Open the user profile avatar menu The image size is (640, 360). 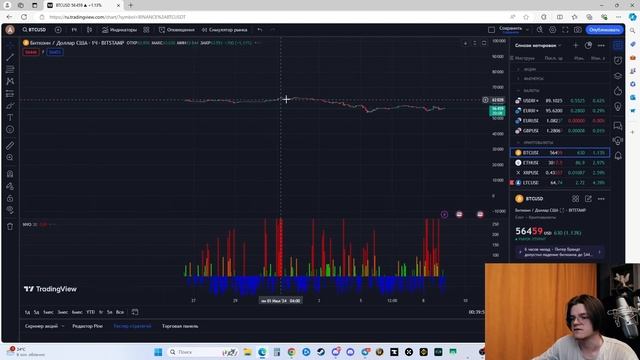(x=10, y=30)
